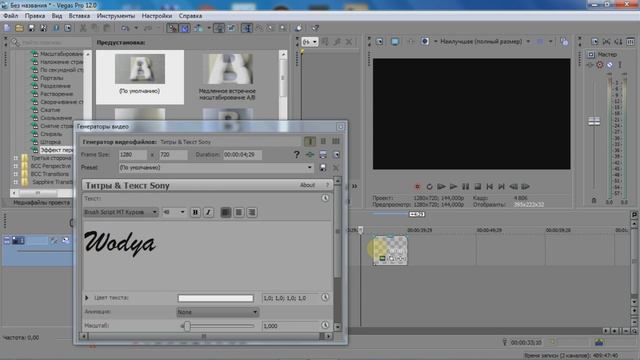
Task: Click the generated media clip on timeline
Action: (390, 250)
